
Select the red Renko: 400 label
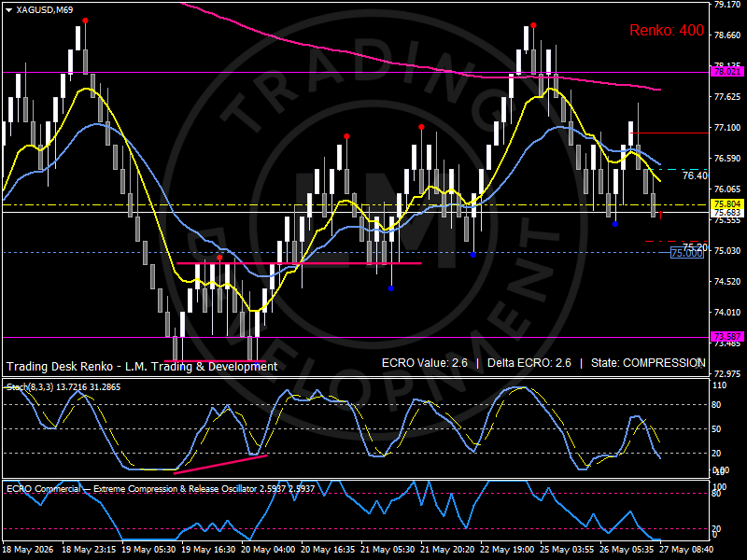point(667,30)
